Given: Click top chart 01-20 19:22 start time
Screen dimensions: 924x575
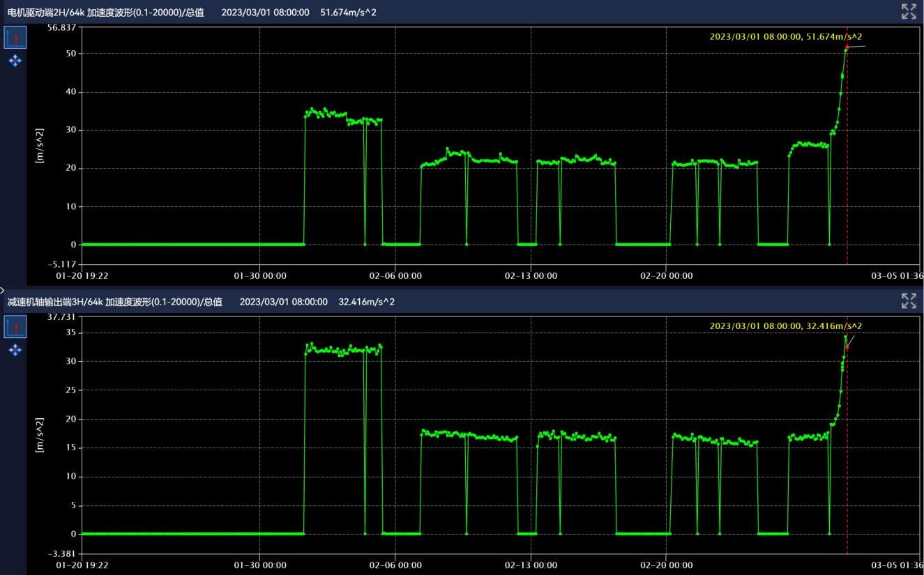Looking at the screenshot, I should tap(82, 275).
